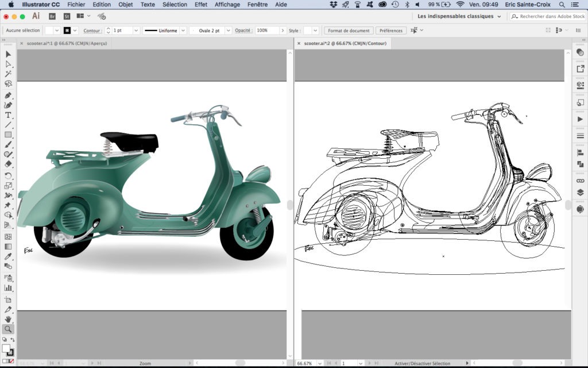
Task: Select the Rotate tool
Action: pos(8,176)
